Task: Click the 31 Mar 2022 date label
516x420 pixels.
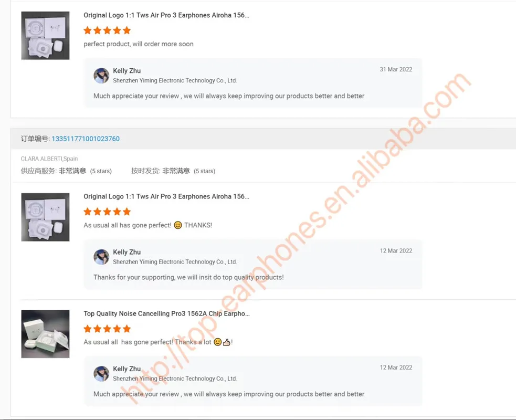Action: [396, 69]
